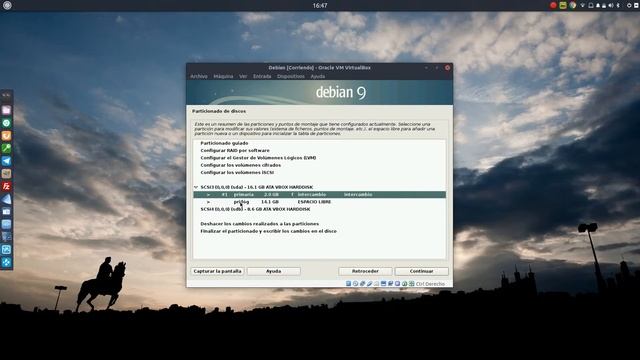Click the clock showing 16:47
This screenshot has height=360, width=640.
[x=320, y=5]
